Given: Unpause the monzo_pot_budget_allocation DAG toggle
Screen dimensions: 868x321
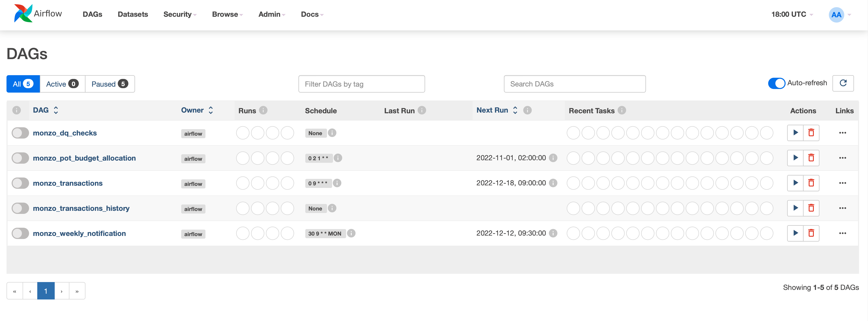Looking at the screenshot, I should tap(20, 158).
